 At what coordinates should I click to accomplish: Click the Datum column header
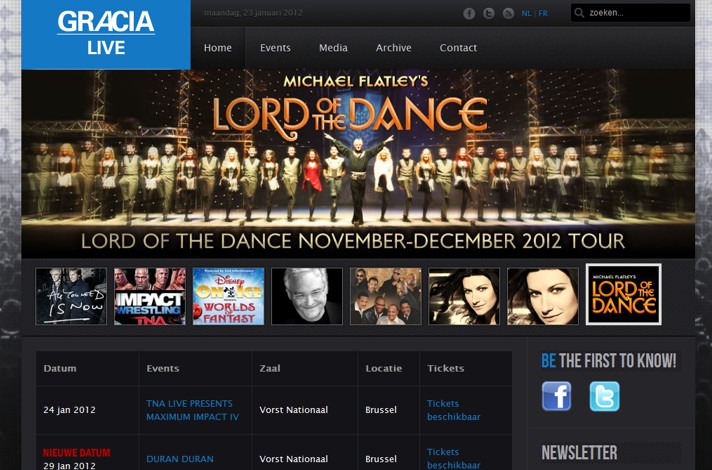coord(60,368)
